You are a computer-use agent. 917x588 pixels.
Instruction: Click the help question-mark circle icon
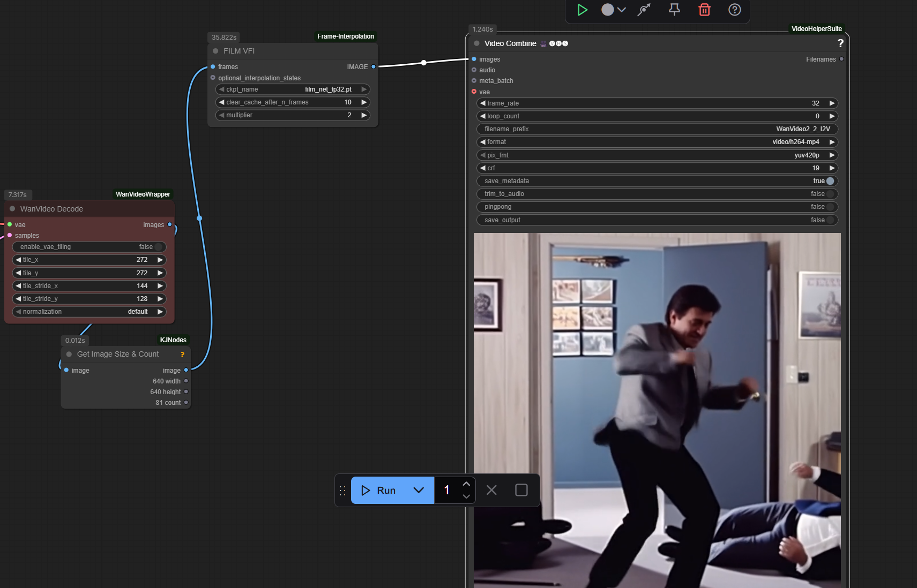click(734, 10)
